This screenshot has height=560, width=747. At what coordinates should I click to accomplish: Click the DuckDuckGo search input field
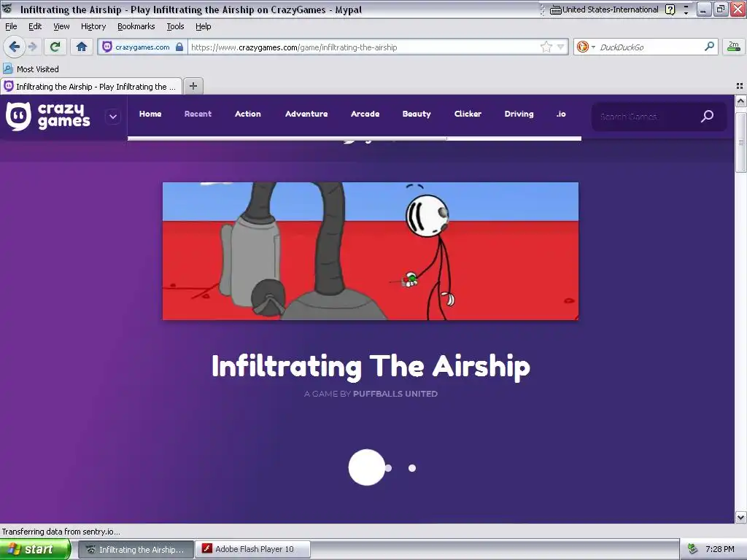[650, 47]
